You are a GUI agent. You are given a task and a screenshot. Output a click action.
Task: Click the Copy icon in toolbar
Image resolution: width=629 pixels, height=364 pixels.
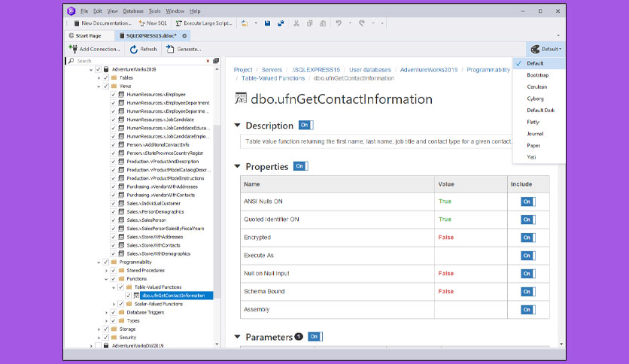(309, 23)
